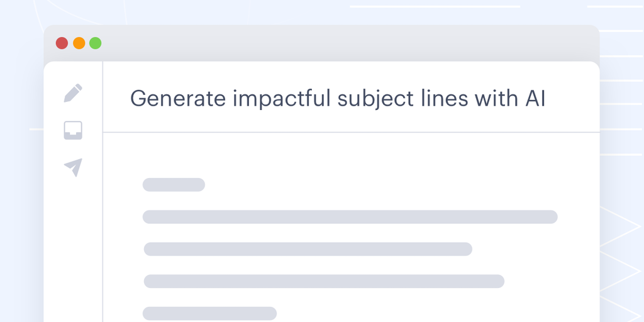Close window with the red dot
This screenshot has height=322, width=644.
[62, 43]
